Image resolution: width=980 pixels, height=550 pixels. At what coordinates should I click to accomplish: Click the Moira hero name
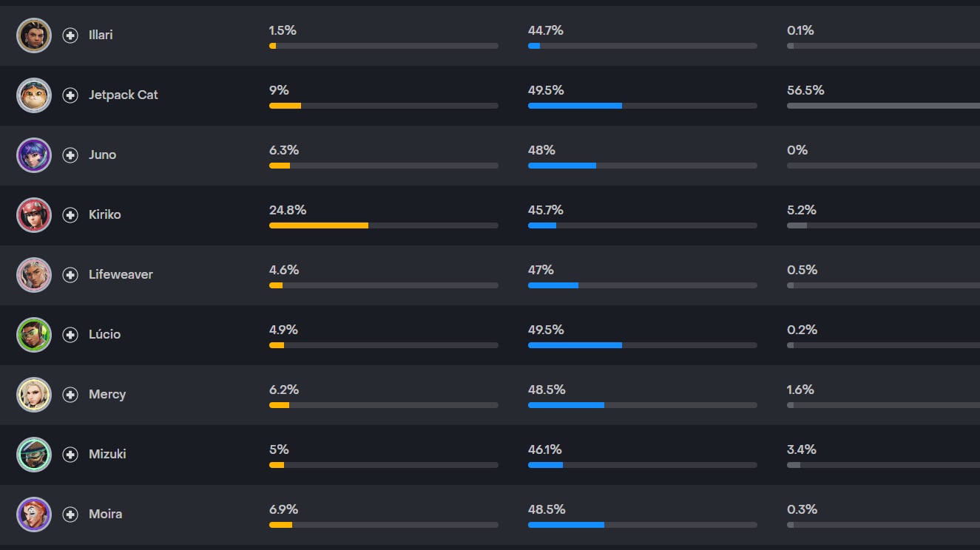pos(105,514)
